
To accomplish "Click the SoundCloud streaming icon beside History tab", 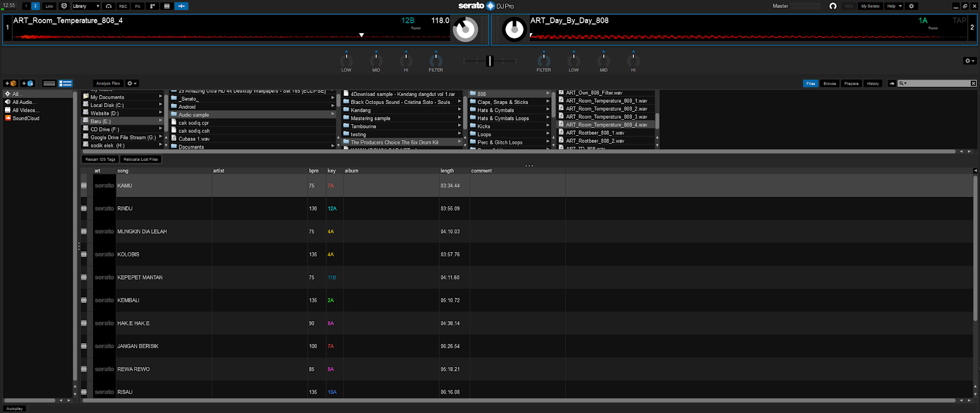I will (892, 83).
